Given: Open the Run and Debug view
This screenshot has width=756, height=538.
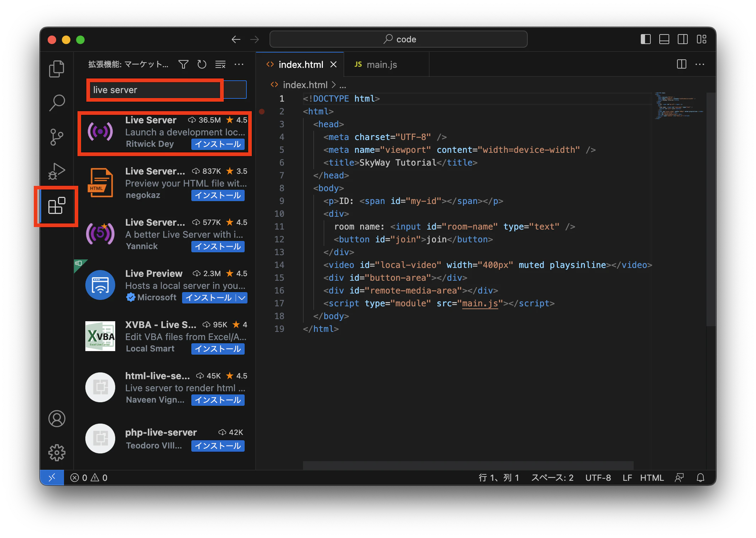Looking at the screenshot, I should pyautogui.click(x=57, y=171).
